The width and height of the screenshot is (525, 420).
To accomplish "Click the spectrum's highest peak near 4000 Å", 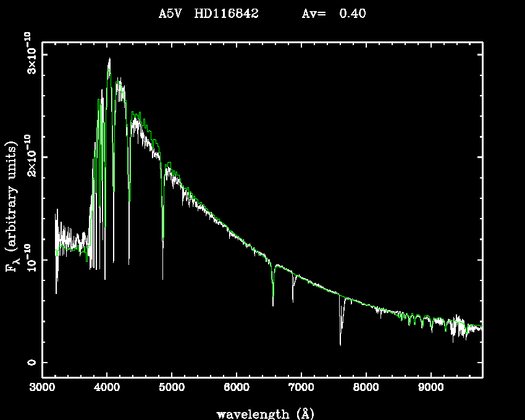I will (109, 59).
